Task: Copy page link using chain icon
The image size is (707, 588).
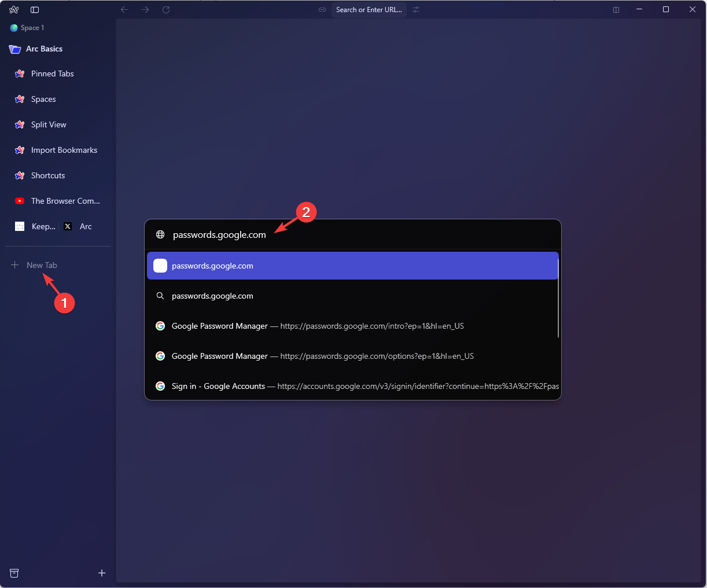Action: coord(322,10)
